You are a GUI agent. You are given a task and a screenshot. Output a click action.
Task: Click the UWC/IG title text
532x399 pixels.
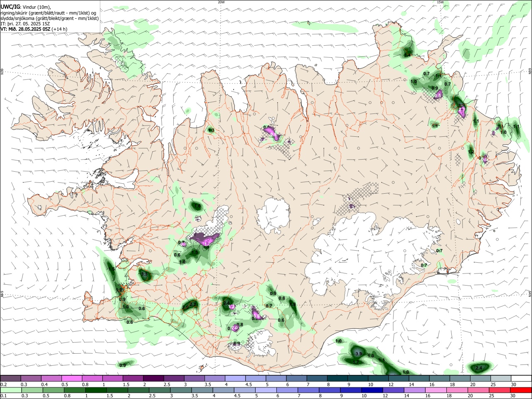click(x=10, y=7)
